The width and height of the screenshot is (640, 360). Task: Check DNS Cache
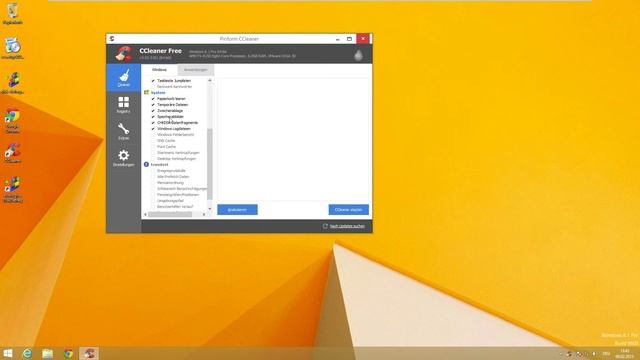tap(153, 141)
